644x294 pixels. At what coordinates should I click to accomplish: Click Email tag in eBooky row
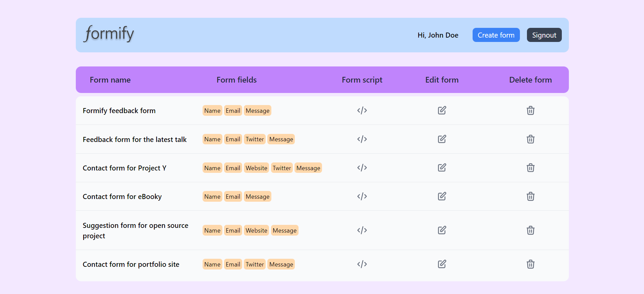[233, 197]
